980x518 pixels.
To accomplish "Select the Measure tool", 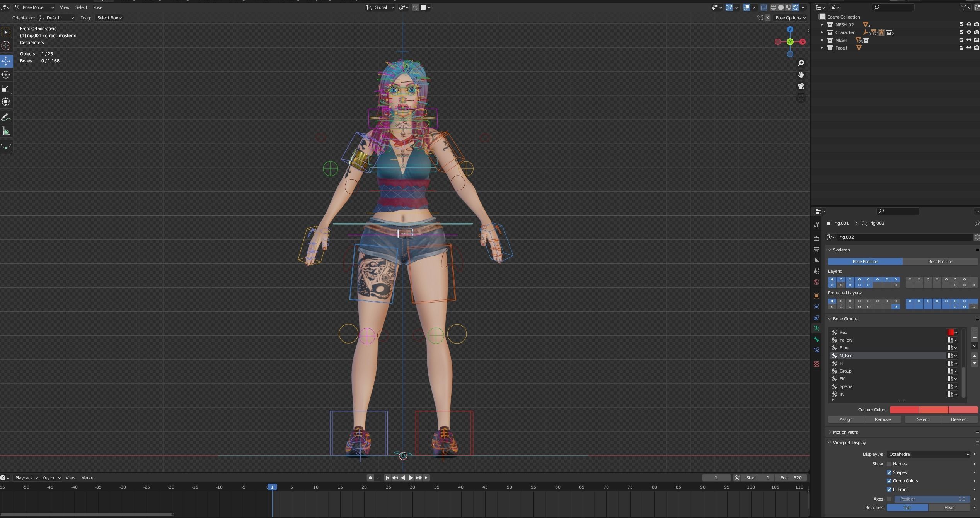I will [x=6, y=132].
